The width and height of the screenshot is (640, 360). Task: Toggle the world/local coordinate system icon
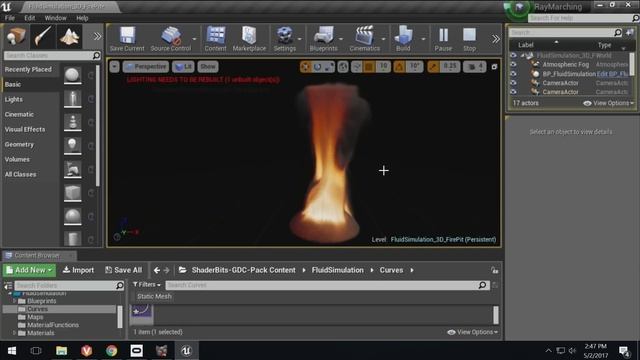point(343,67)
